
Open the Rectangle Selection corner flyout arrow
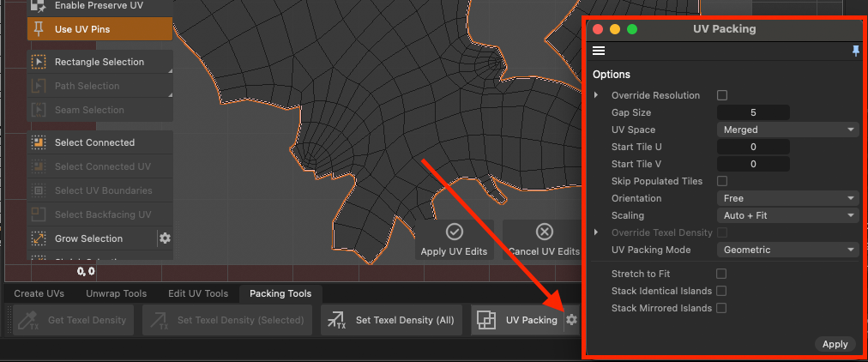pyautogui.click(x=170, y=71)
